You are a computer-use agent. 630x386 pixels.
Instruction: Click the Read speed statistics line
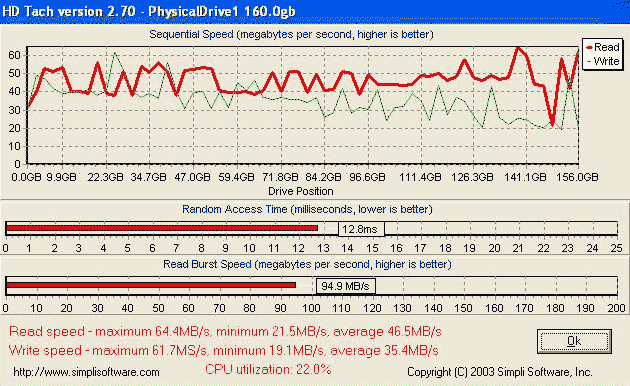[x=225, y=332]
